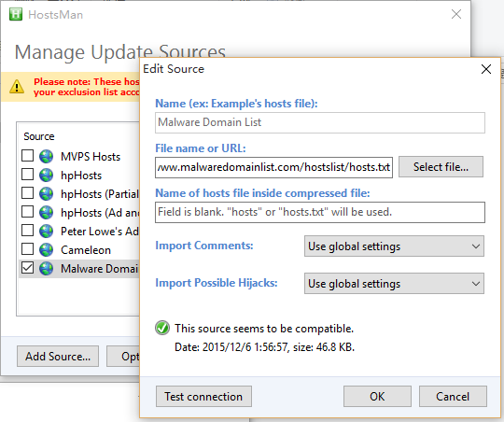Close the Edit Source dialog

pos(486,69)
